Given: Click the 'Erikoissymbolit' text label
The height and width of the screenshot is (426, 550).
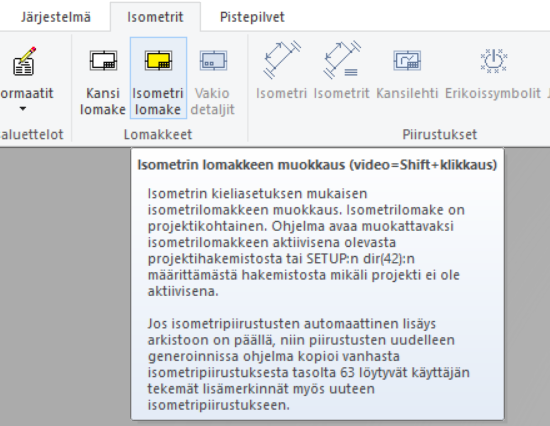Looking at the screenshot, I should pos(493,93).
